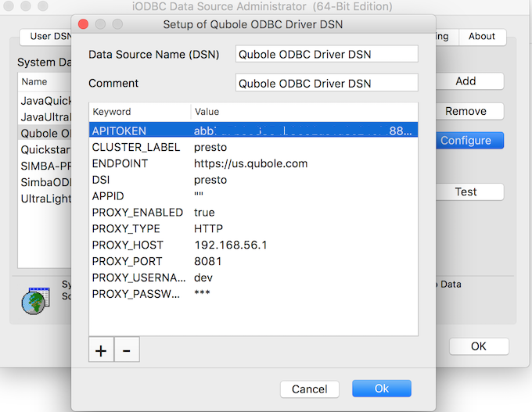Select Qubole entry in System DSN list
Image resolution: width=532 pixels, height=412 pixels.
[x=45, y=133]
